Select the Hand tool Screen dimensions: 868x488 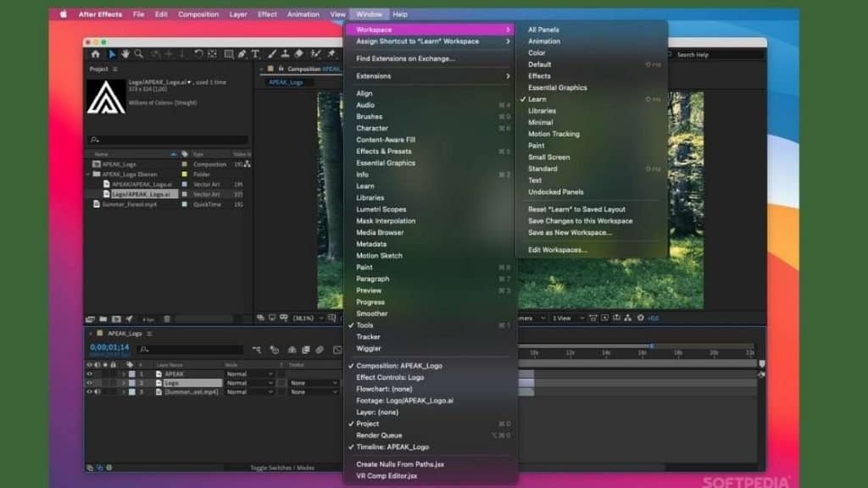[126, 55]
